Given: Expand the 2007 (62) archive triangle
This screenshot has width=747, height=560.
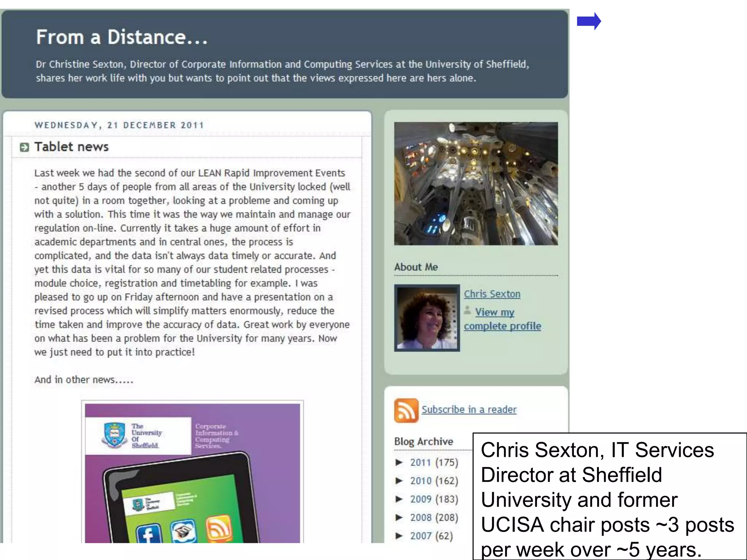Looking at the screenshot, I should 399,536.
